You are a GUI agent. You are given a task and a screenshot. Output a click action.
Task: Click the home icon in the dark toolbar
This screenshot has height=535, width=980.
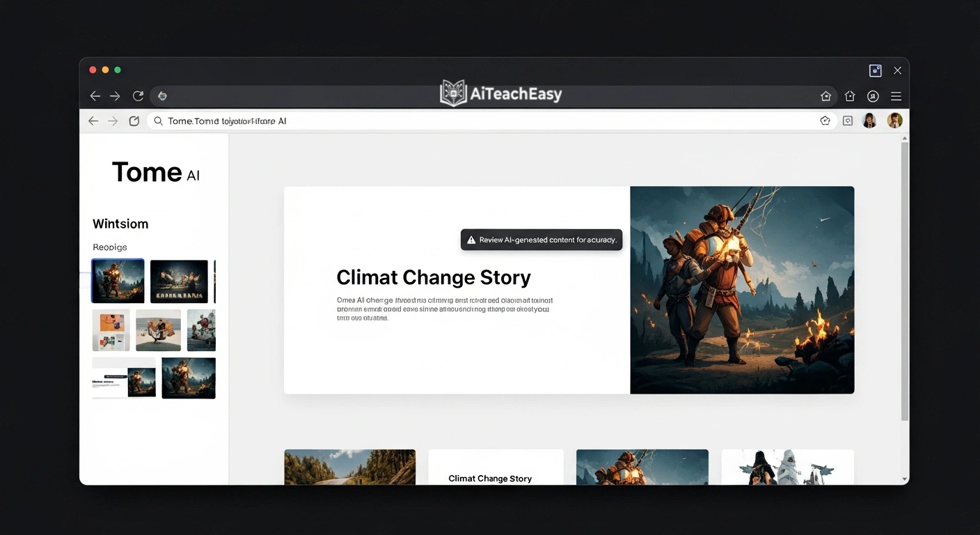point(849,96)
